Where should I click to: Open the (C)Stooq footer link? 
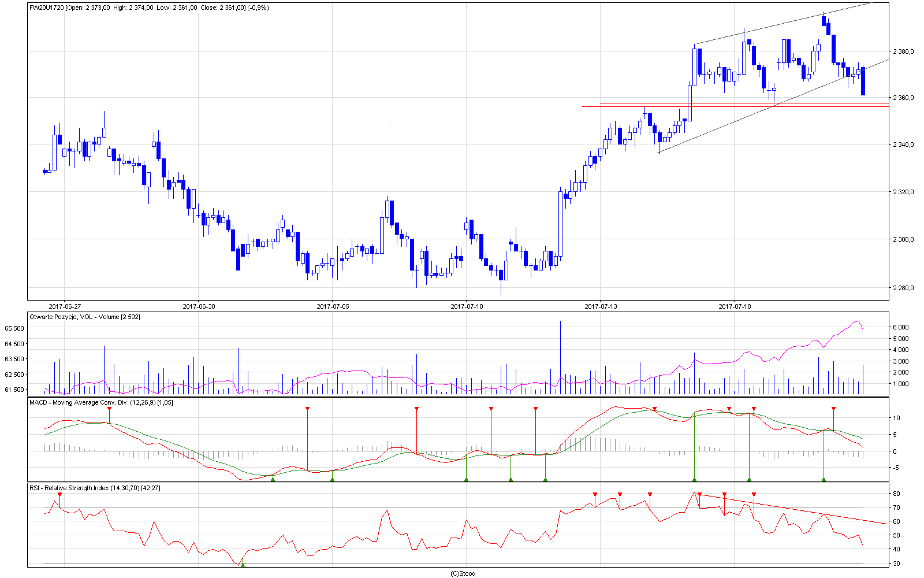click(463, 573)
